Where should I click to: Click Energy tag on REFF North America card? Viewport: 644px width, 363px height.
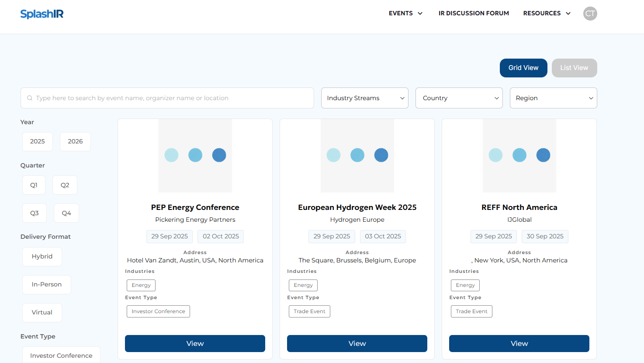coord(465,285)
